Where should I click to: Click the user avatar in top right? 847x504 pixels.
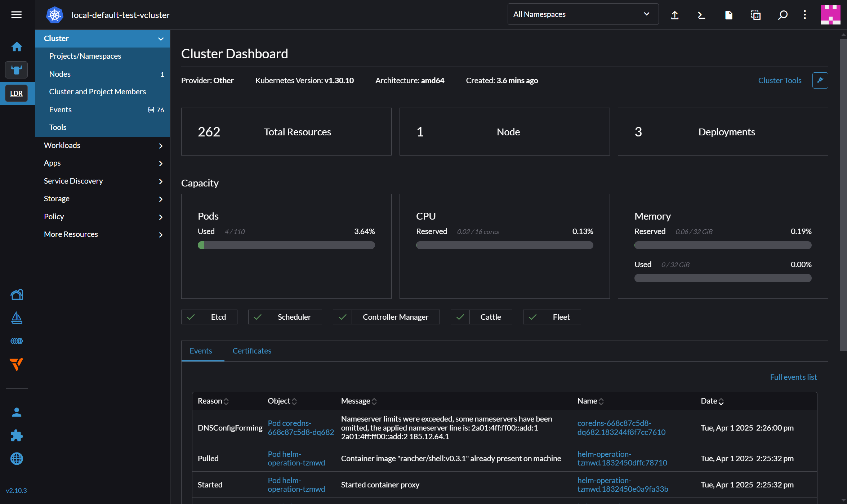(830, 15)
